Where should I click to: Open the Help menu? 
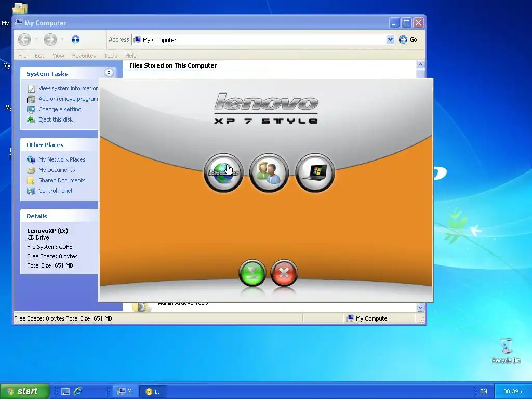tap(130, 56)
